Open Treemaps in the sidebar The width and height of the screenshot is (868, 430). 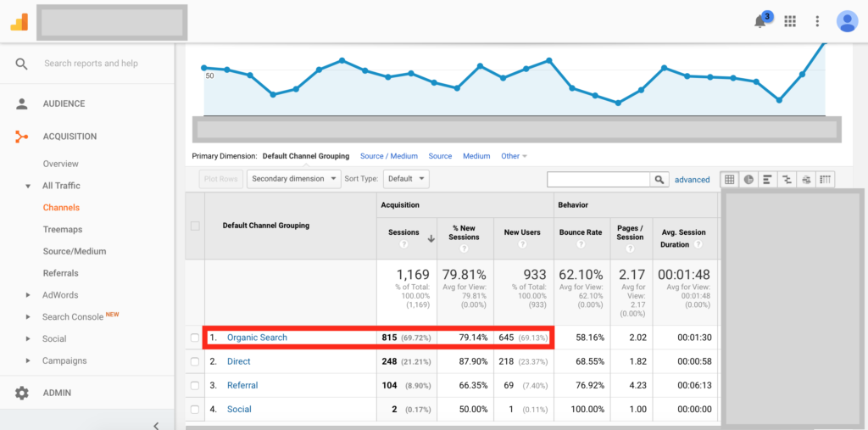[63, 229]
